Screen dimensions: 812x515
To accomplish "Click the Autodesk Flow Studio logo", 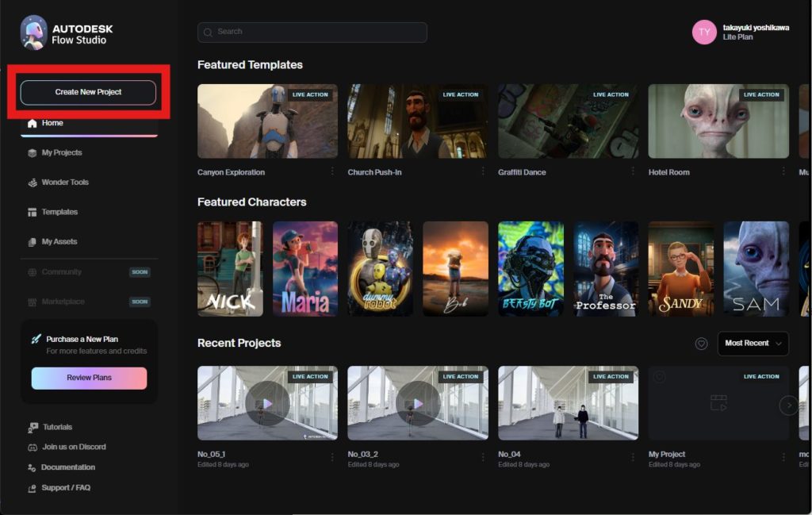I will [x=33, y=33].
